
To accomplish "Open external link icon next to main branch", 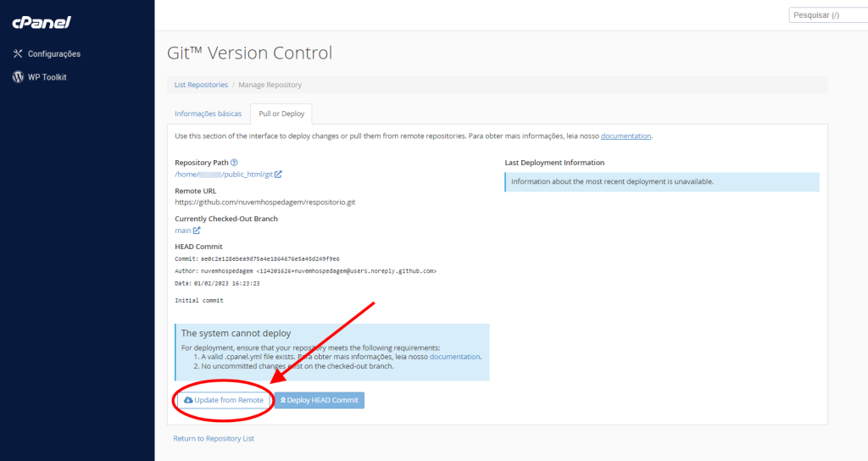I will pos(197,230).
